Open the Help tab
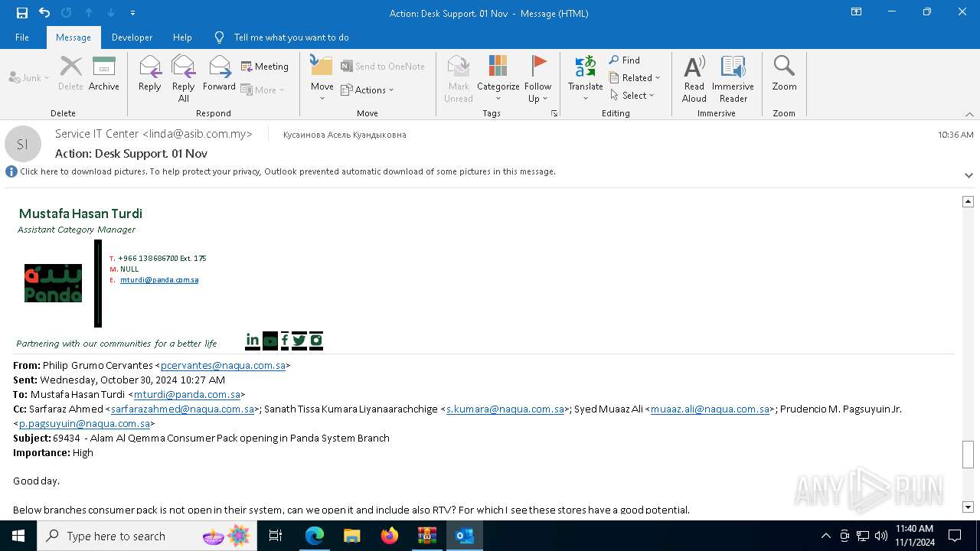The height and width of the screenshot is (551, 980). pyautogui.click(x=182, y=37)
